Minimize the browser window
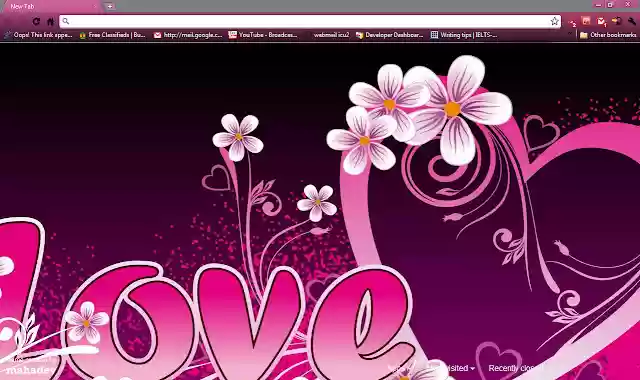640x380 pixels. click(x=598, y=5)
